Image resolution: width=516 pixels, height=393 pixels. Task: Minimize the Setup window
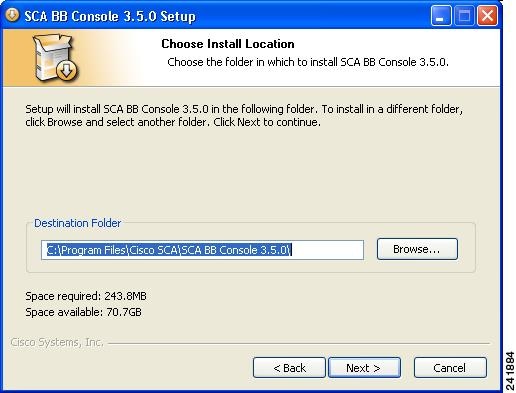click(441, 15)
